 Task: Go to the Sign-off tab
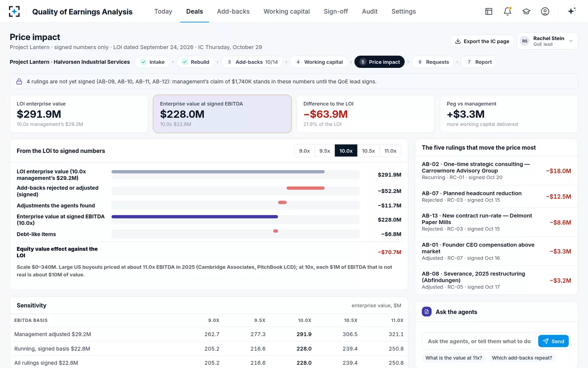pyautogui.click(x=336, y=11)
